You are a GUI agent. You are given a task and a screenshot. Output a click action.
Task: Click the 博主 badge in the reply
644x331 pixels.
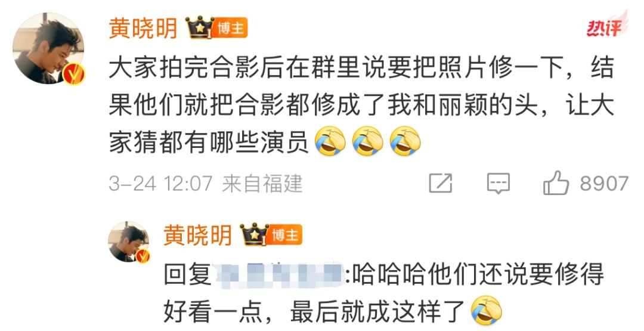[x=286, y=235]
